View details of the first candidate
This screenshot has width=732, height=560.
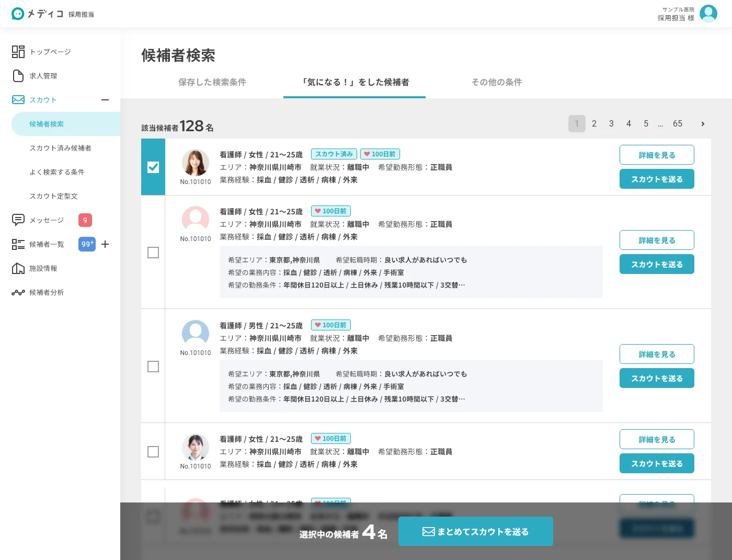click(x=657, y=155)
